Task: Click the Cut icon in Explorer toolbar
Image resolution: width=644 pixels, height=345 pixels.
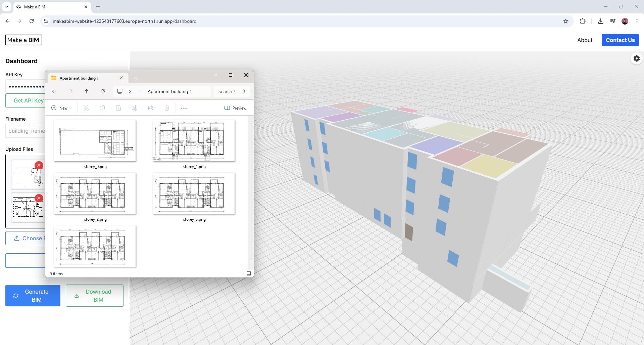Action: 86,108
